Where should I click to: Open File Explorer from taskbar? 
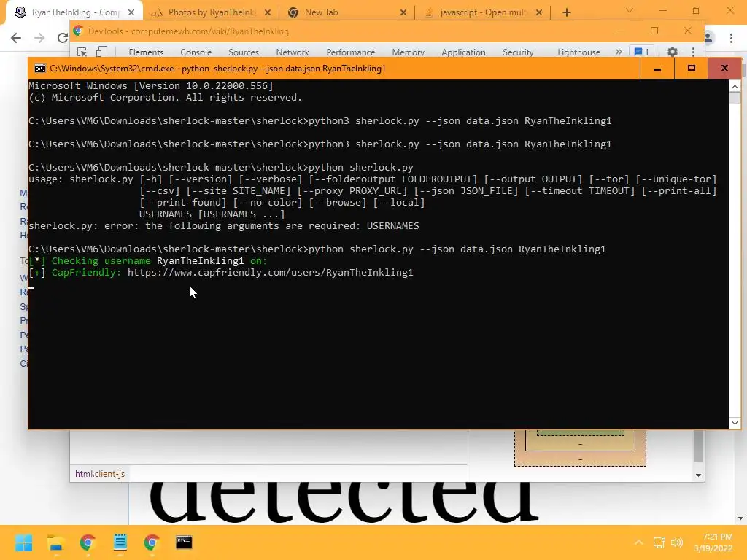pyautogui.click(x=55, y=542)
